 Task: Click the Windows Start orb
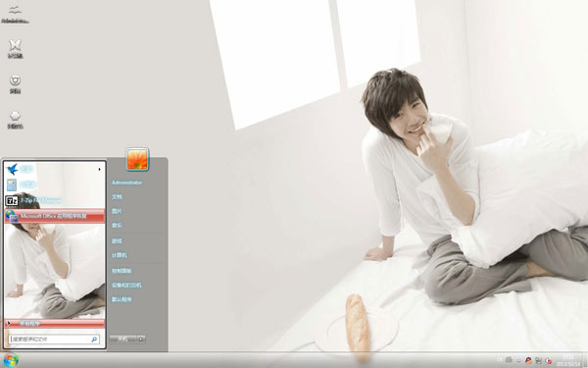[x=11, y=360]
